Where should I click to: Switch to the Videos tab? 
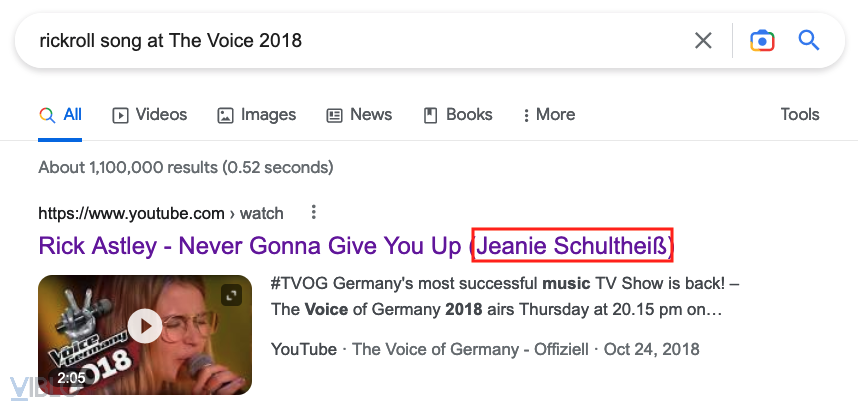pyautogui.click(x=149, y=115)
